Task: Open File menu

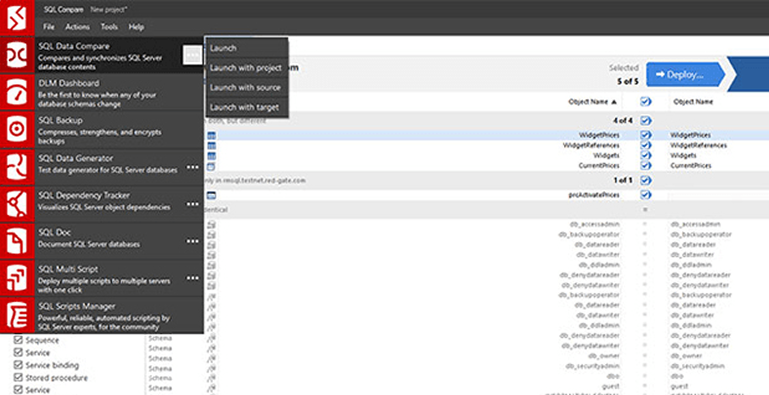Action: (49, 27)
